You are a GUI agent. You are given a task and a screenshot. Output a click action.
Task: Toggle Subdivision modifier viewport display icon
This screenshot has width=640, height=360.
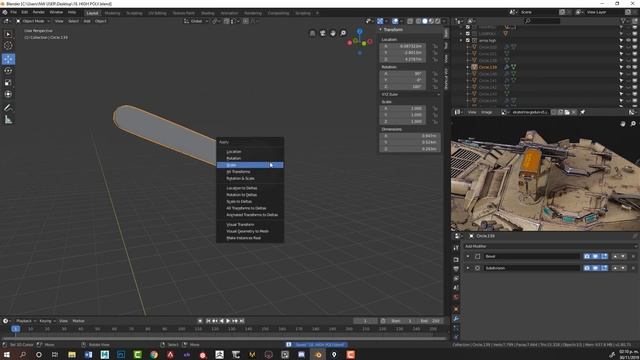pyautogui.click(x=596, y=268)
